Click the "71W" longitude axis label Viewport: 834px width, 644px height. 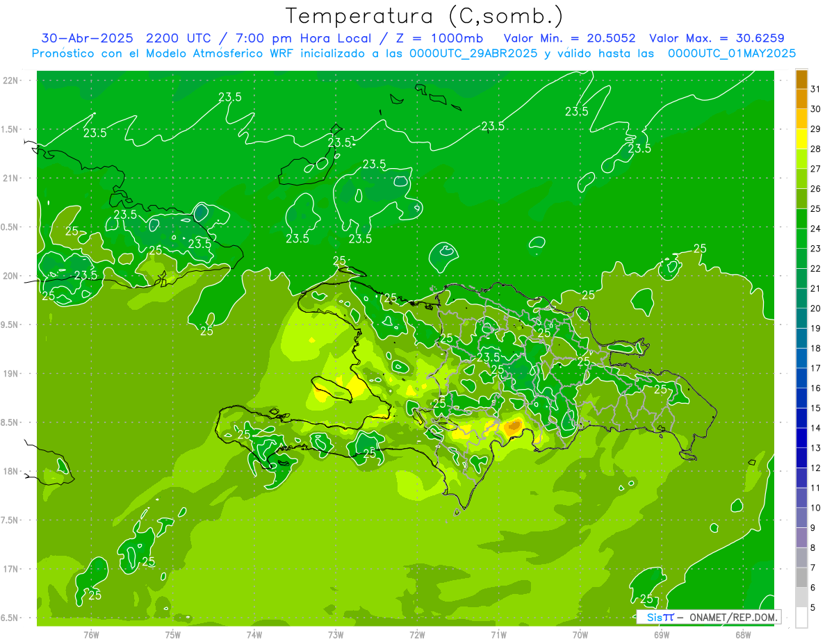[498, 634]
